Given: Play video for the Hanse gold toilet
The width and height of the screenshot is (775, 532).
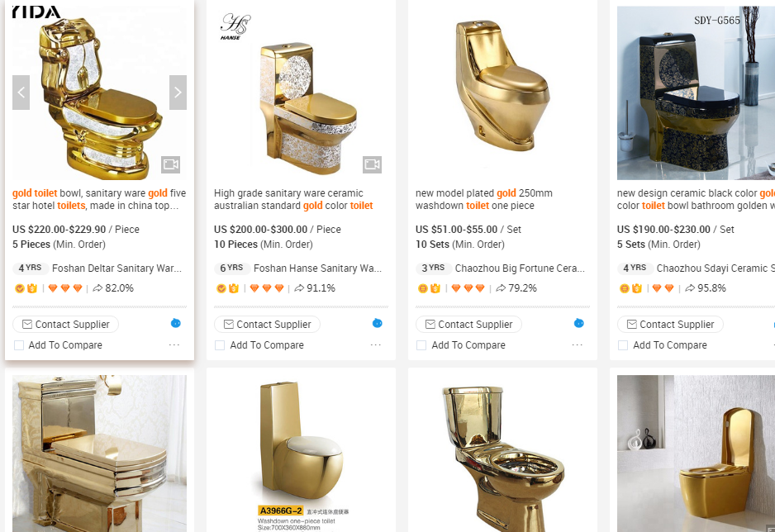Looking at the screenshot, I should (372, 164).
